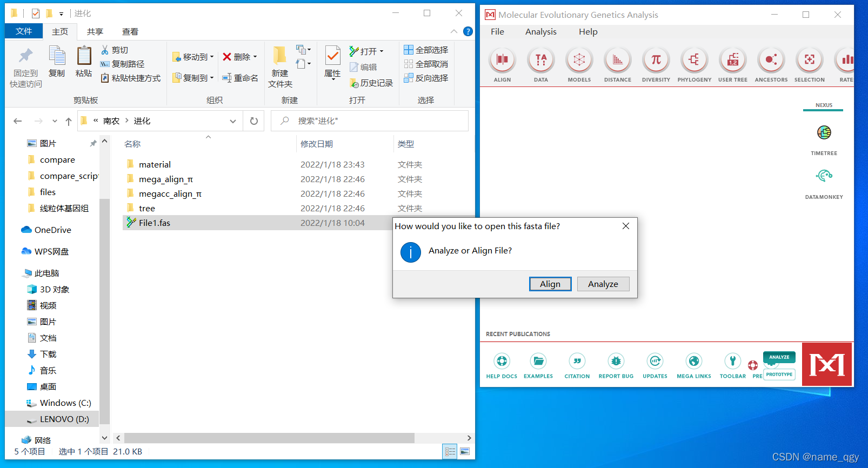
Task: Launch TIMETREE from the side panel
Action: pyautogui.click(x=824, y=132)
